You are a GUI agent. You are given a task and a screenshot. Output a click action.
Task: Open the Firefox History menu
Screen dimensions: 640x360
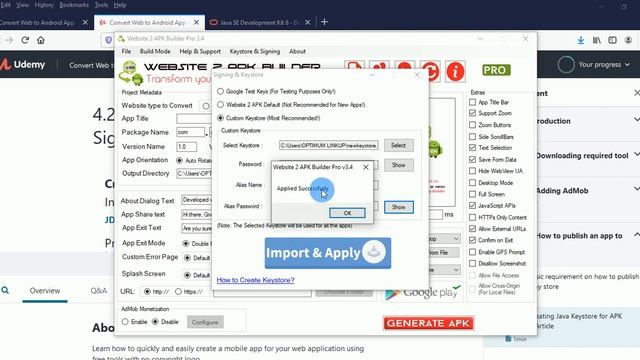[x=44, y=5]
